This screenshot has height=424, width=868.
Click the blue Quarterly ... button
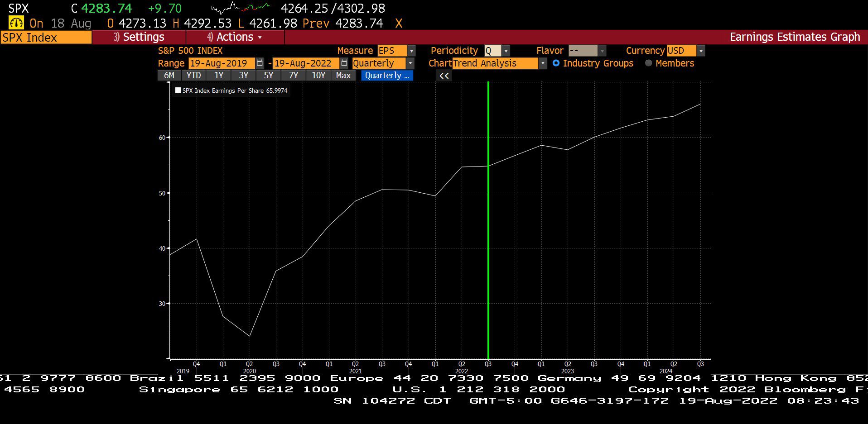point(387,76)
